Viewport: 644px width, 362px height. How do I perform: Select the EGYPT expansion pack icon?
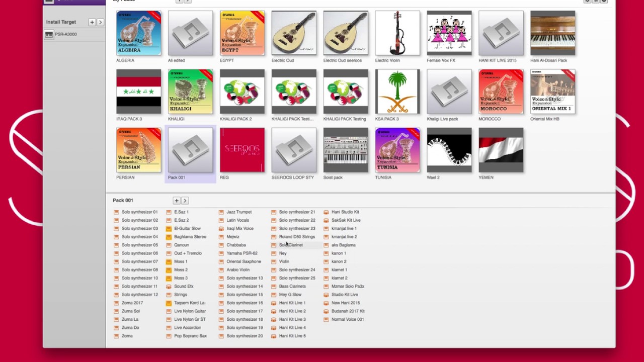pos(242,33)
